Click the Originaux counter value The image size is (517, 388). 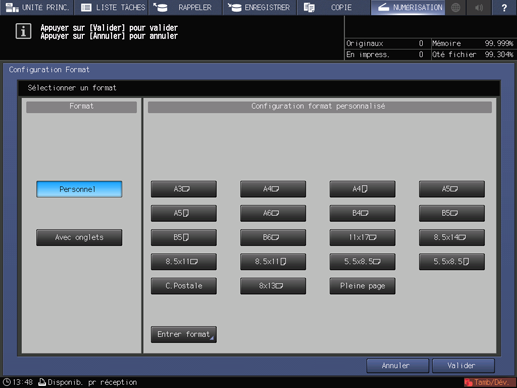point(421,44)
